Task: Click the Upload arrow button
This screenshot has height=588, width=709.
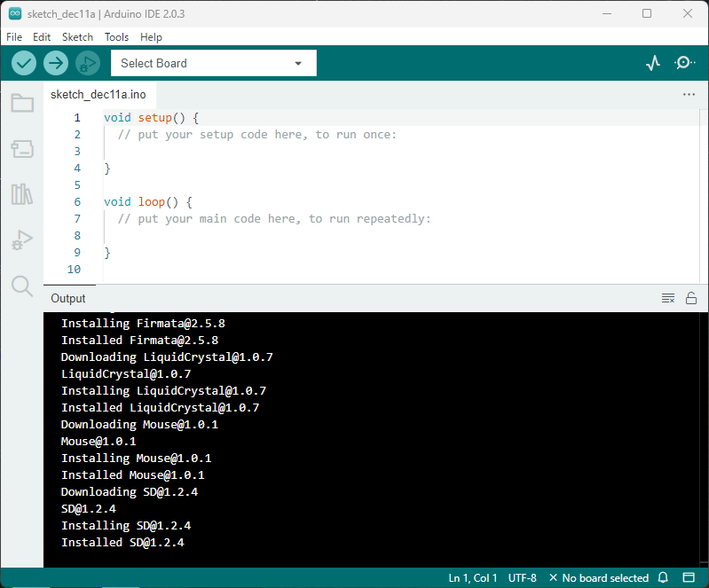Action: pos(56,63)
